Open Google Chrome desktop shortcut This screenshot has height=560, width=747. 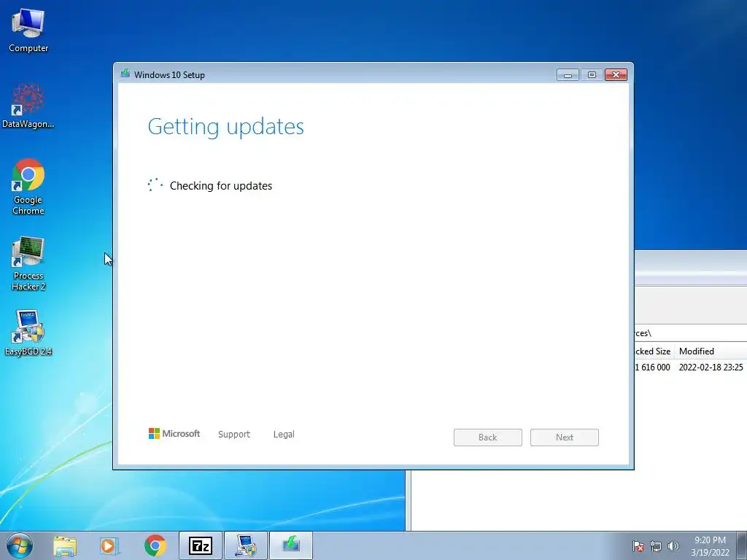28,186
